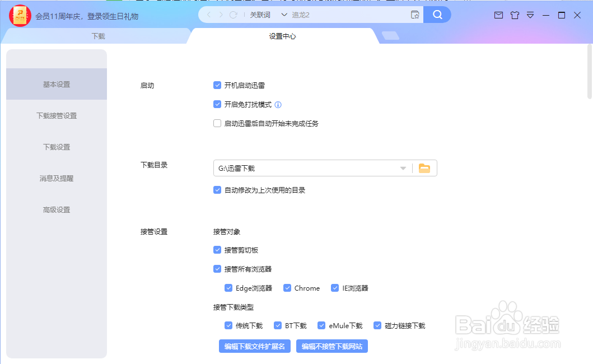Toggle BT下载 checkbox
This screenshot has width=593, height=364.
point(278,325)
